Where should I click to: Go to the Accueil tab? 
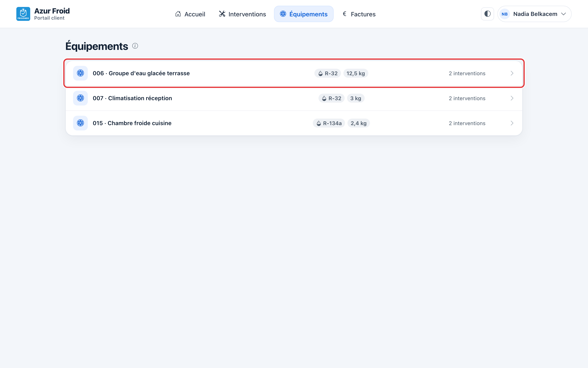(x=190, y=14)
